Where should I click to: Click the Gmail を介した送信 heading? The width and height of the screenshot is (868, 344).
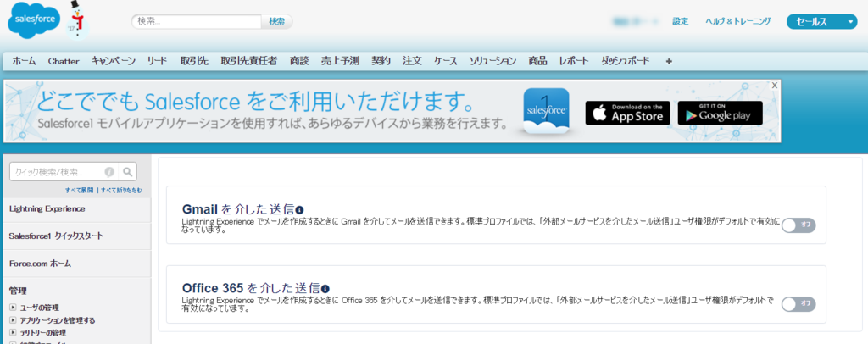238,209
